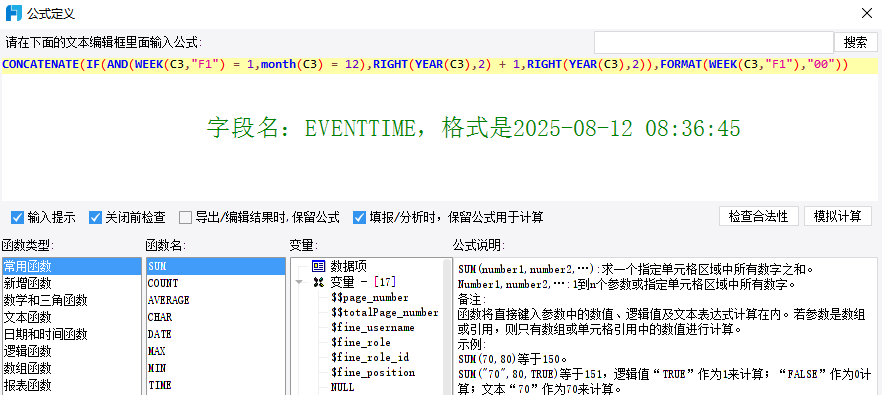The height and width of the screenshot is (395, 882).
Task: Select the TIME function
Action: [215, 385]
